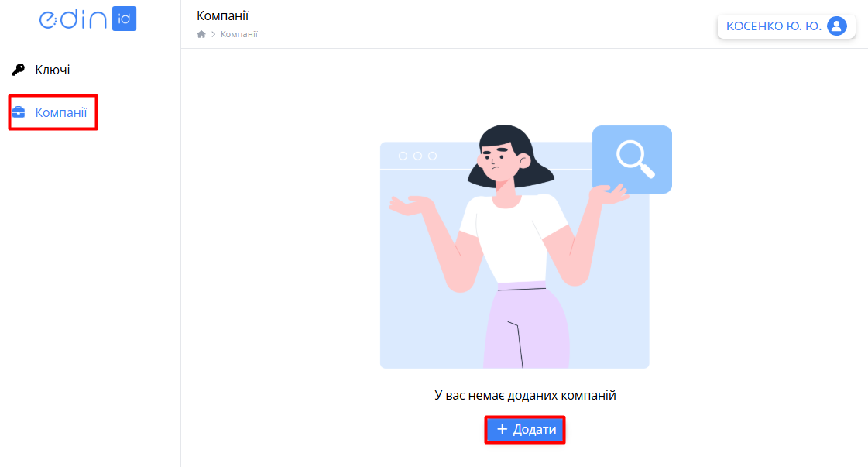Open the Ключі sidebar menu item
Viewport: 868px width, 467px height.
[53, 70]
